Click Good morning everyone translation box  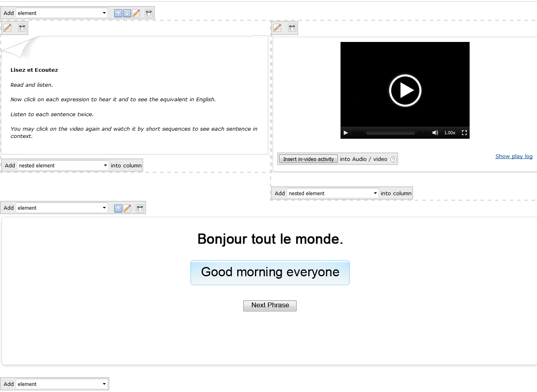pos(270,273)
